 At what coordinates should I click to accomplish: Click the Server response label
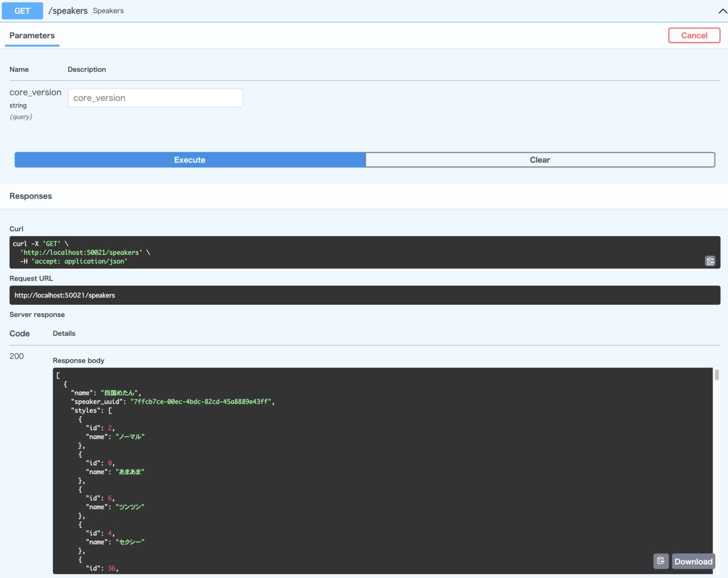[37, 314]
